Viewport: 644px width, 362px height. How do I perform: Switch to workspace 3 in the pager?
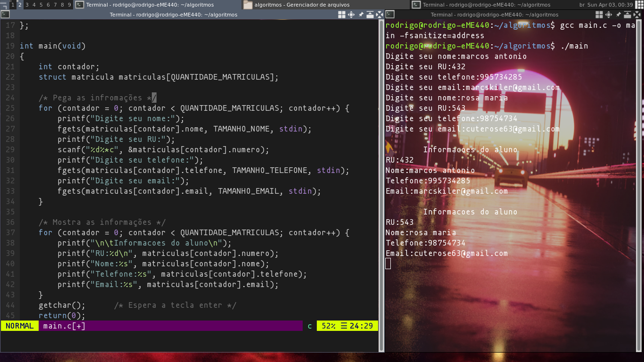[27, 5]
